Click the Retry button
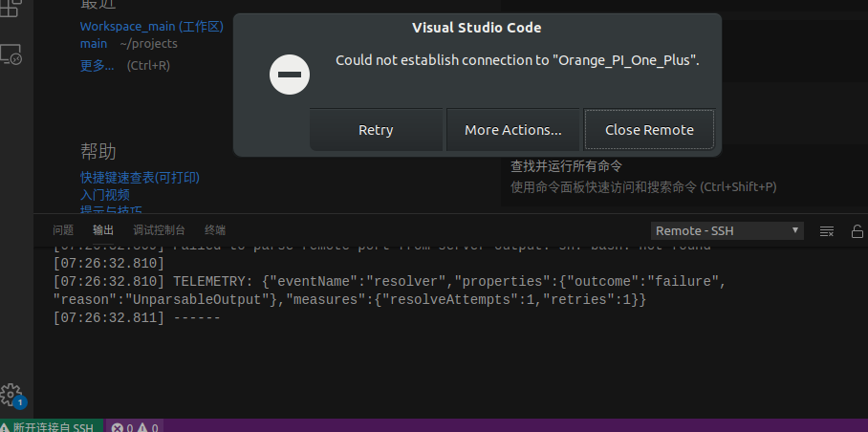This screenshot has height=432, width=868. pyautogui.click(x=376, y=130)
